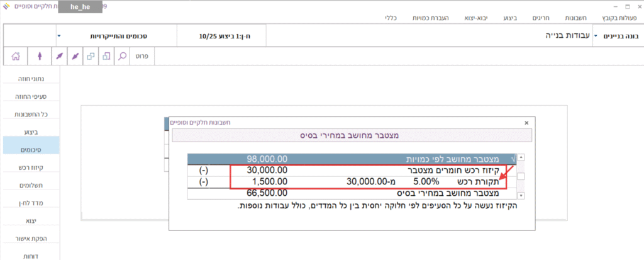Close the חשבונות חלקיים וסופיים dialog
The image size is (644, 260).
pyautogui.click(x=526, y=123)
